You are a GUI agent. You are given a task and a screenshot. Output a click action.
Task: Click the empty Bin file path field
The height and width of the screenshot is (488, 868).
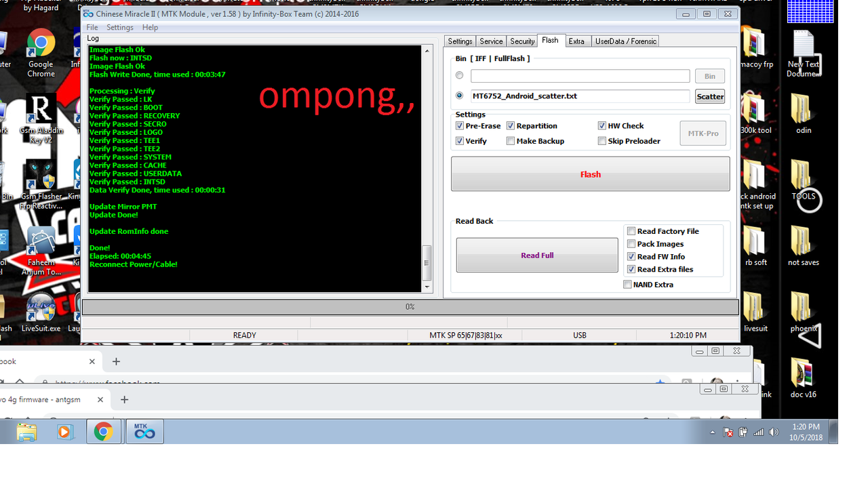580,76
